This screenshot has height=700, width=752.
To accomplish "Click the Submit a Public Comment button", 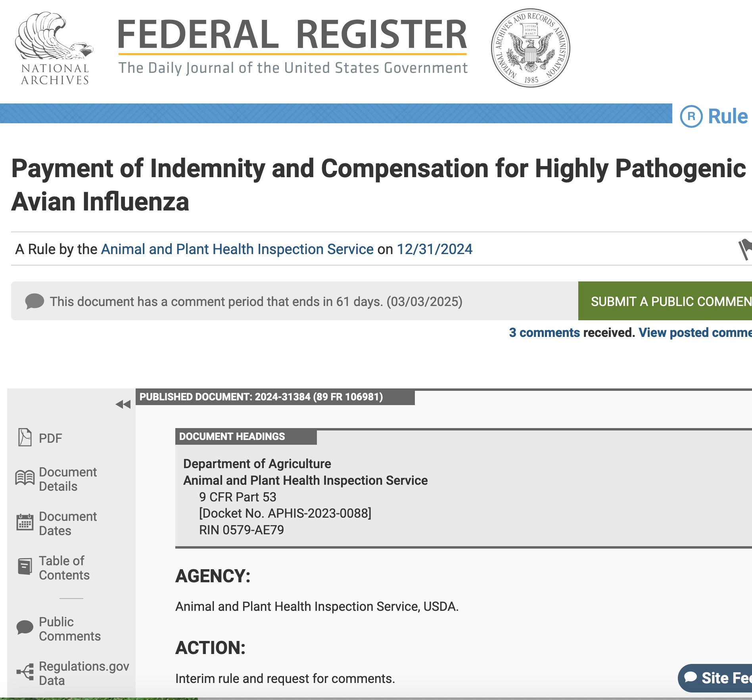I will coord(665,301).
